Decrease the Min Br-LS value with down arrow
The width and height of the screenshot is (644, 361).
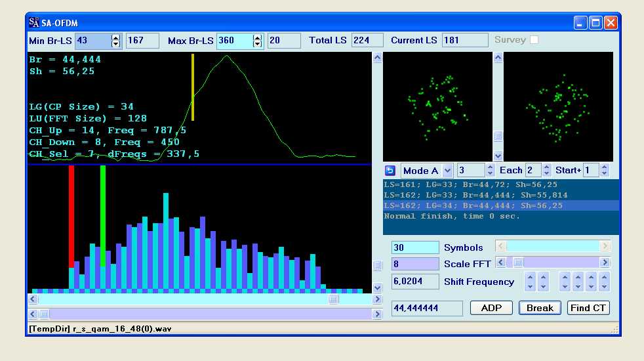pyautogui.click(x=116, y=43)
